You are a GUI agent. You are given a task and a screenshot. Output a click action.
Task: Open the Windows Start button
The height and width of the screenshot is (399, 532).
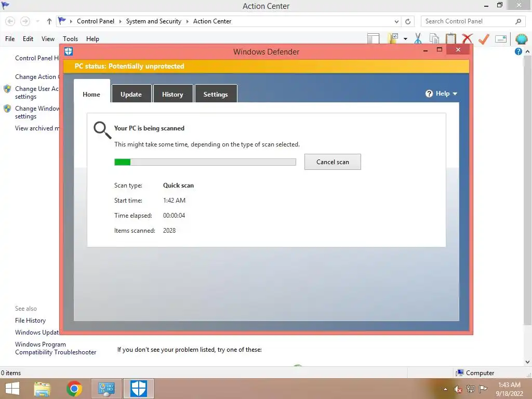pos(12,389)
